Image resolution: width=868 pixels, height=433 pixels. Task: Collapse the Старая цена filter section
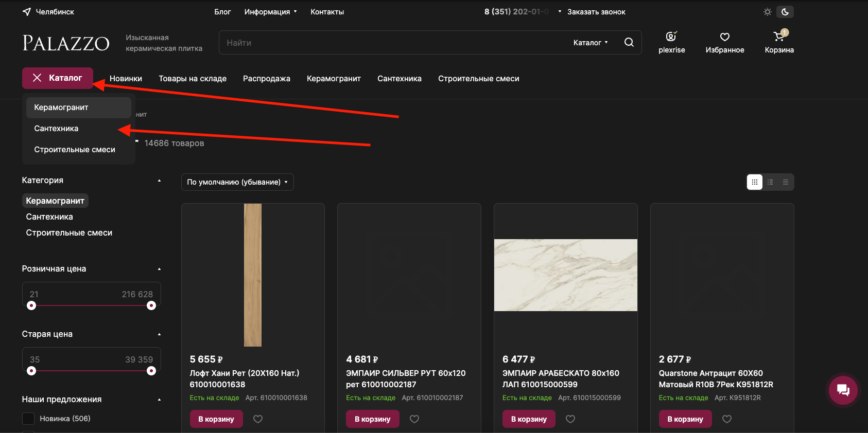click(x=159, y=334)
